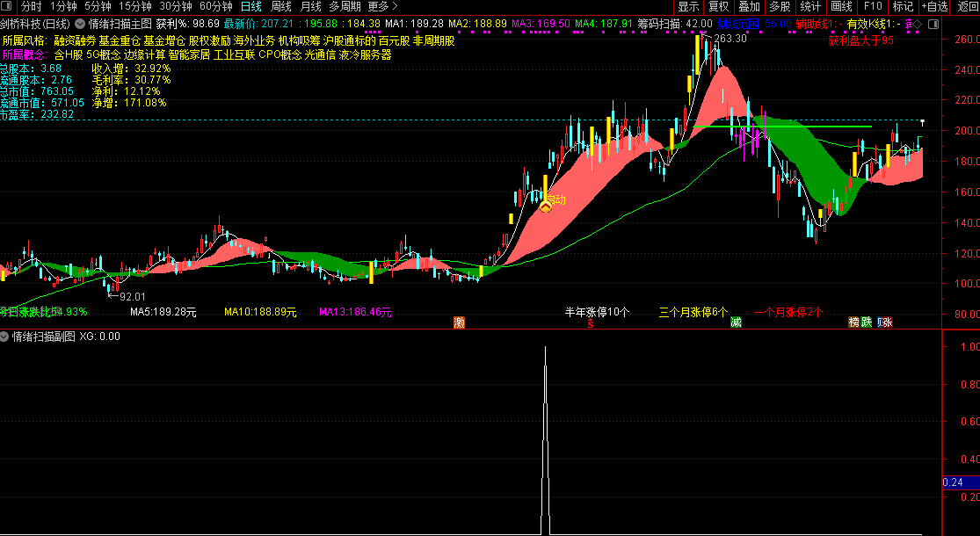Click the green 跌 event marker icon

click(x=866, y=322)
